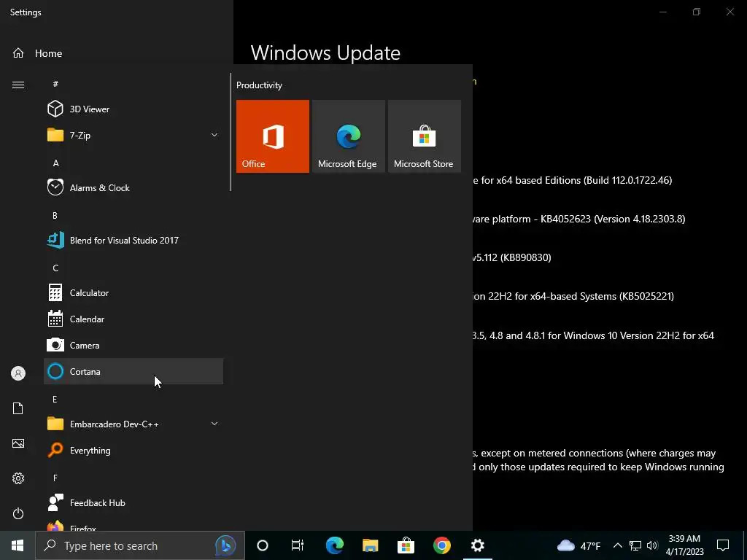The image size is (747, 560).
Task: Expand the Start menu hamburger button
Action: point(18,85)
